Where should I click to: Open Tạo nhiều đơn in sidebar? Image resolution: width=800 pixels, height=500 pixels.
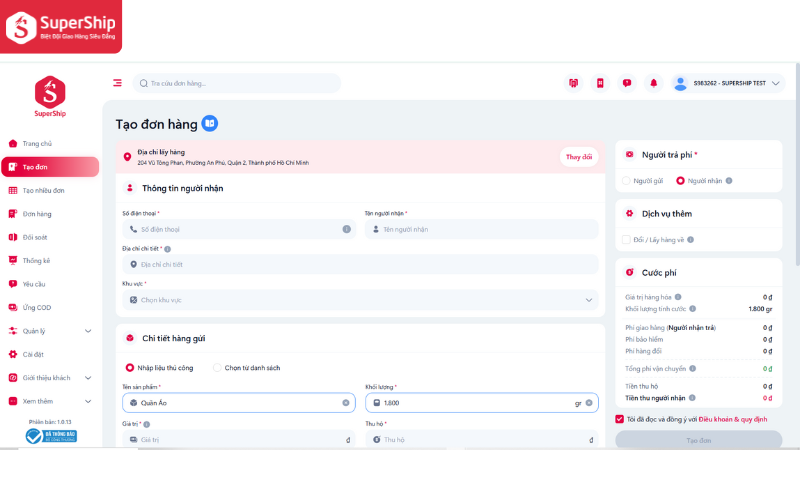coord(49,191)
